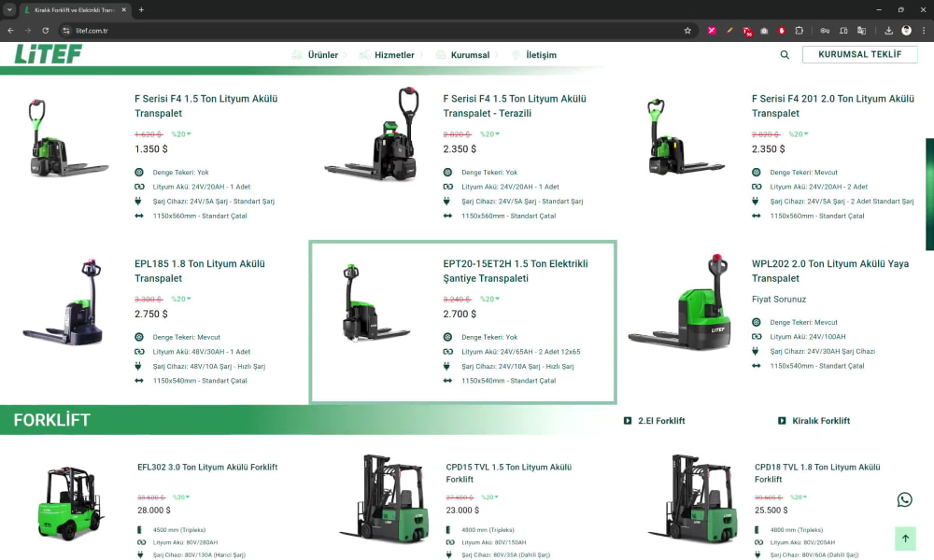Click the WhatsApp chat icon
The width and height of the screenshot is (934, 560).
904,500
